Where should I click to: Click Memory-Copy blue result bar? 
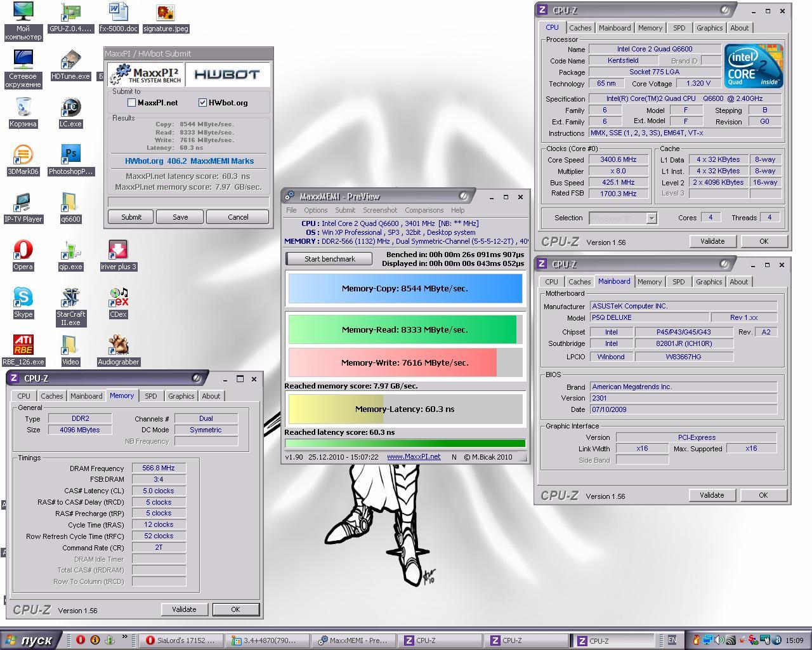pos(405,288)
